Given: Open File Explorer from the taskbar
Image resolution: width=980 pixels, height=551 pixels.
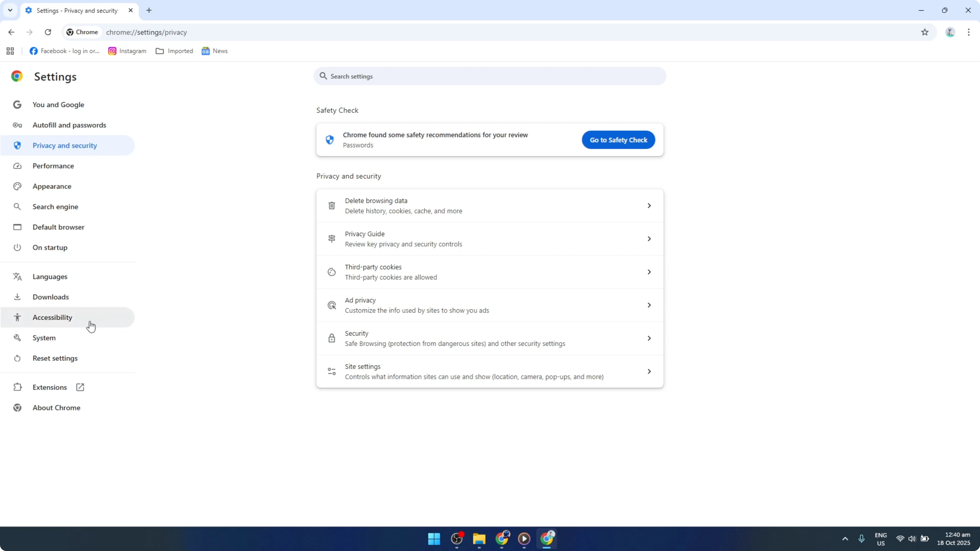Looking at the screenshot, I should point(479,539).
